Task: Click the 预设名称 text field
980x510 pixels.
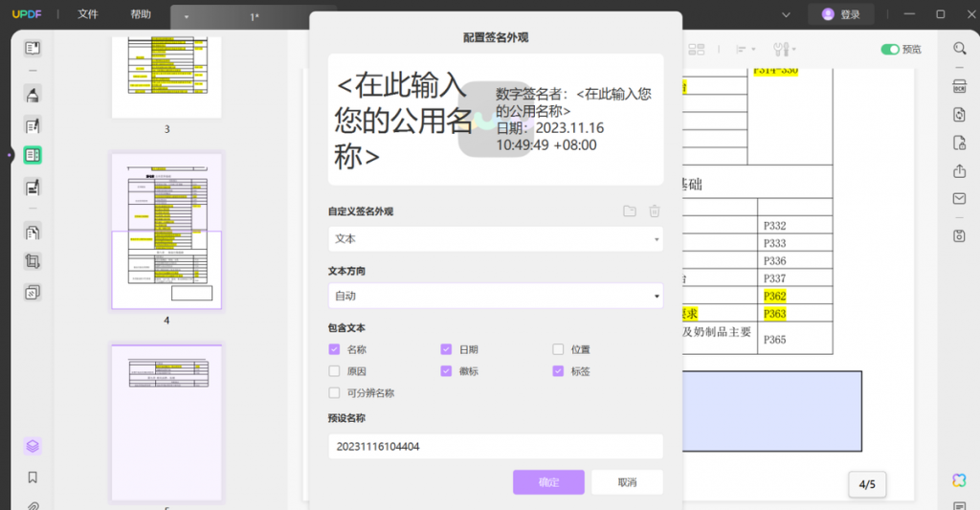Action: click(496, 446)
